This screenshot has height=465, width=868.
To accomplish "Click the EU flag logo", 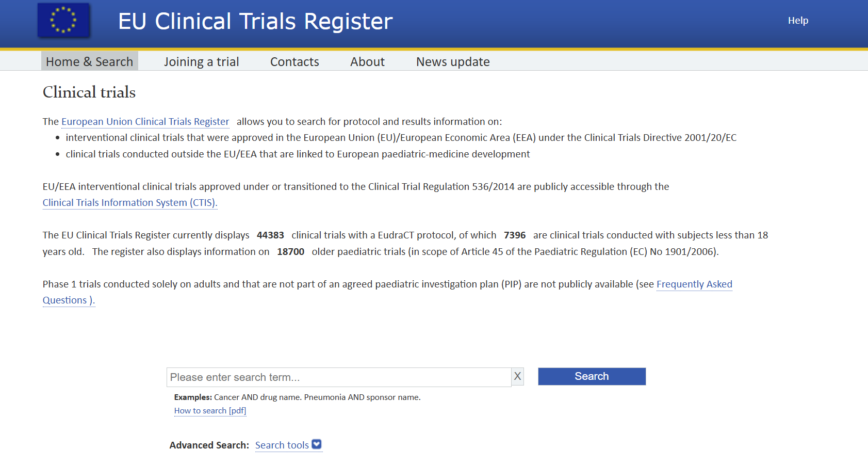I will click(x=63, y=21).
